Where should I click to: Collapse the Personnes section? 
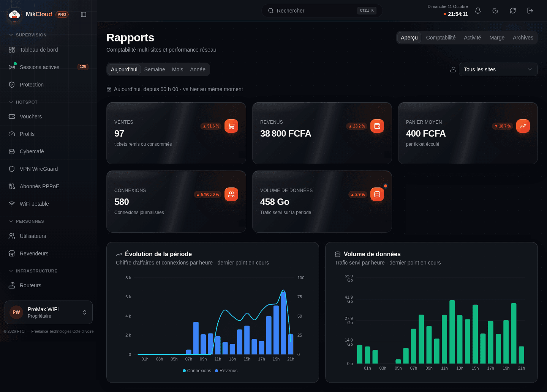point(26,221)
